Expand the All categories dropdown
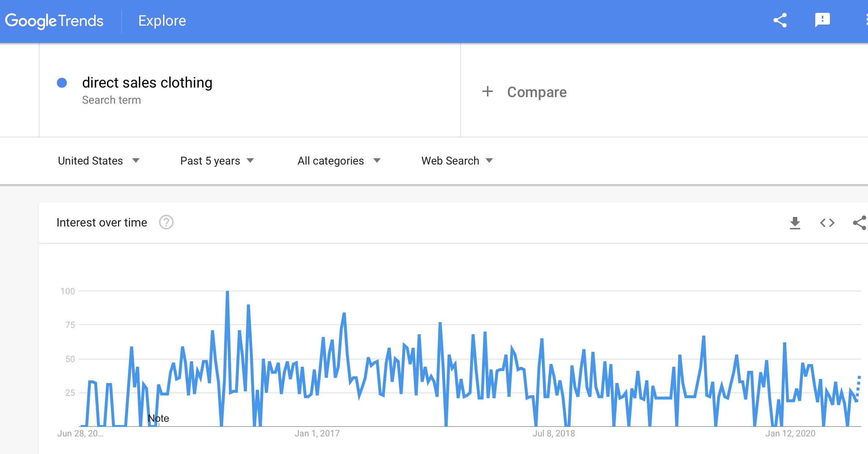Screen dimensions: 868x454 (x=339, y=161)
